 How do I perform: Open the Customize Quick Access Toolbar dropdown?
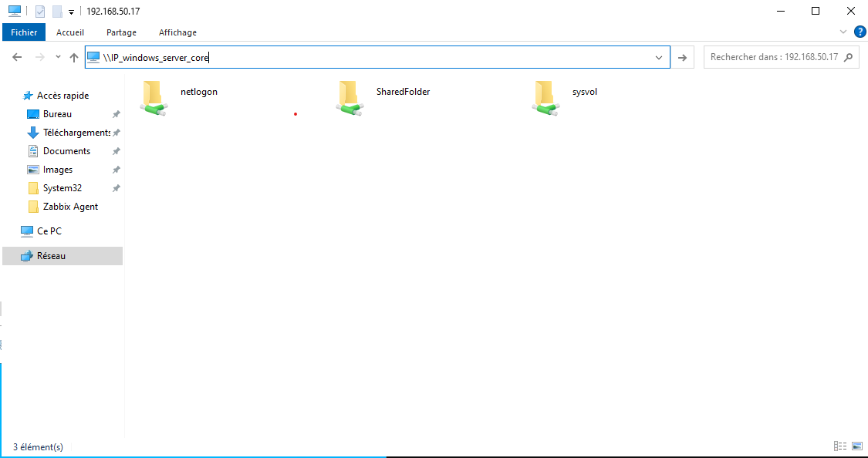coord(71,12)
